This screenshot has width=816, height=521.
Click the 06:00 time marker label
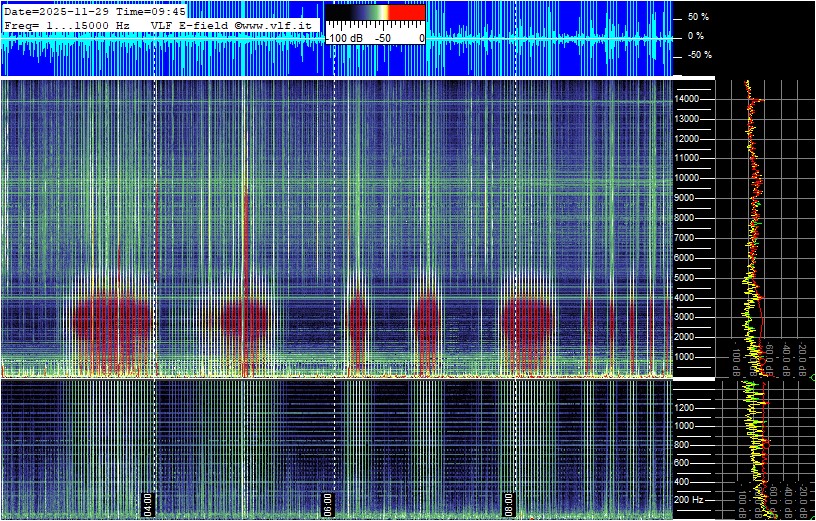coord(328,501)
